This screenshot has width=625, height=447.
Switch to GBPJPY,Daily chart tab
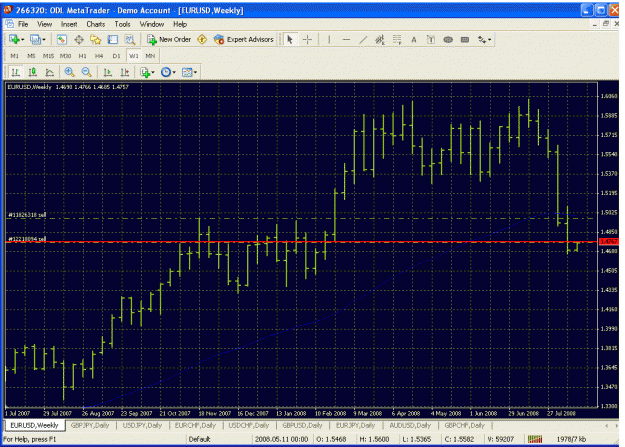(90, 425)
